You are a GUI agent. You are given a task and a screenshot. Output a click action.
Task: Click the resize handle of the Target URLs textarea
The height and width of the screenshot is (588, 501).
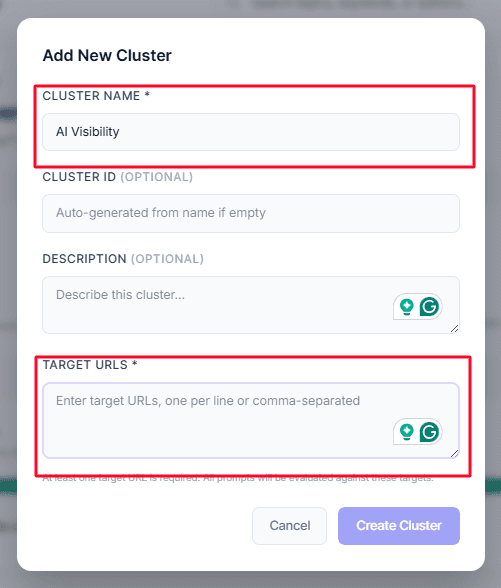tap(454, 454)
